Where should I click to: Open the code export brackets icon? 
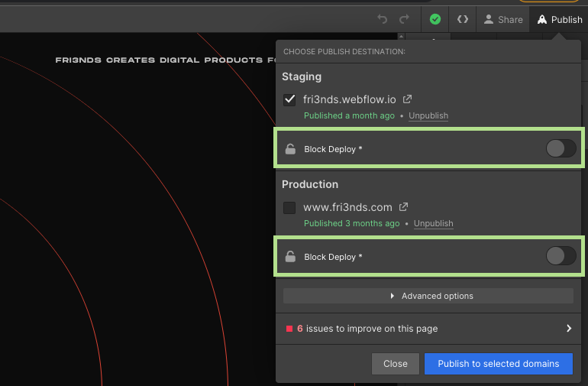tap(462, 19)
